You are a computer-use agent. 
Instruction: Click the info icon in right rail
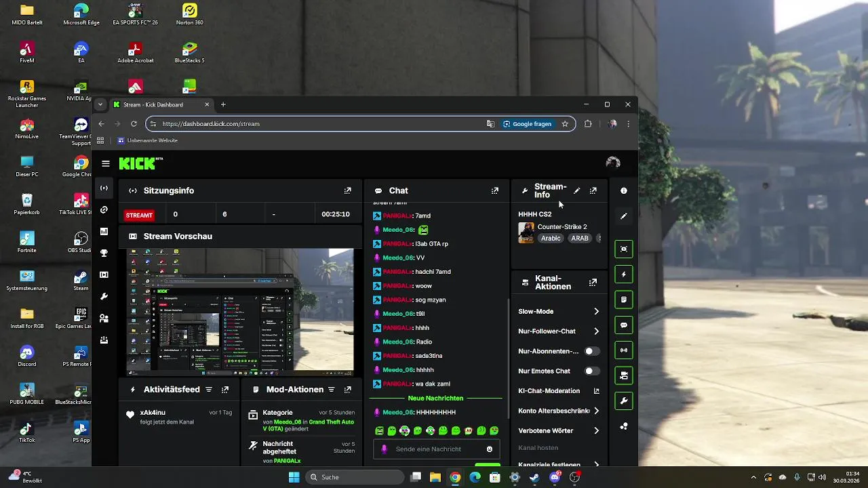(x=624, y=191)
